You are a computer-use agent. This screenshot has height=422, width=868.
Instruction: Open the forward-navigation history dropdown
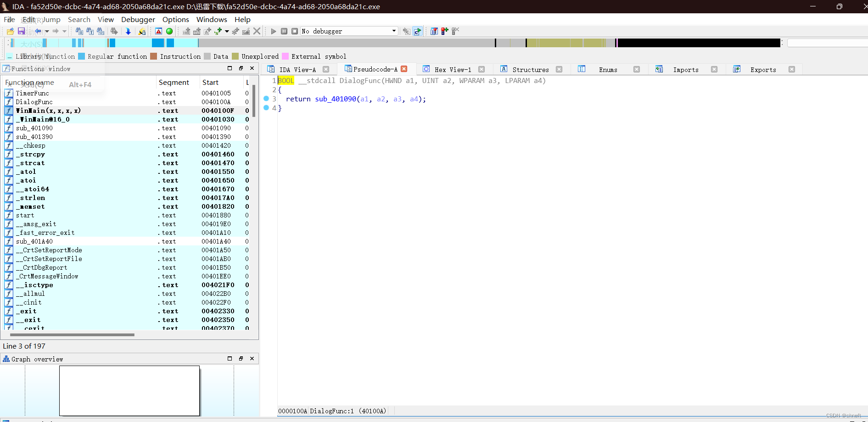[x=64, y=31]
